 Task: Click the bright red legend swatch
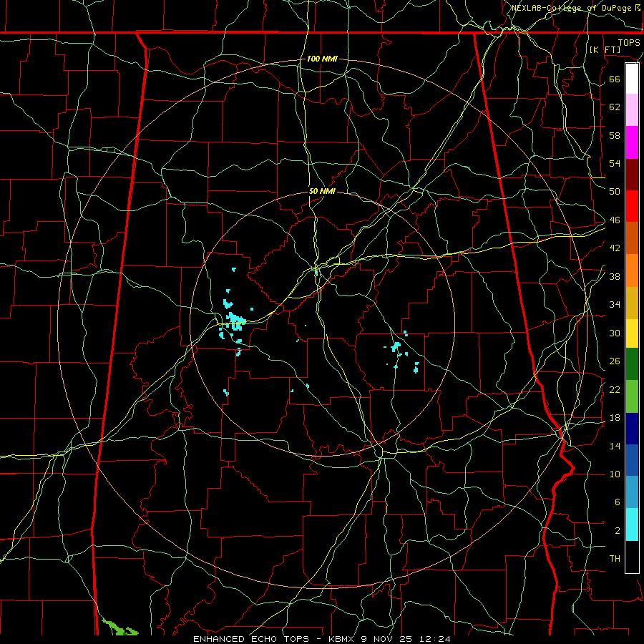[x=632, y=206]
